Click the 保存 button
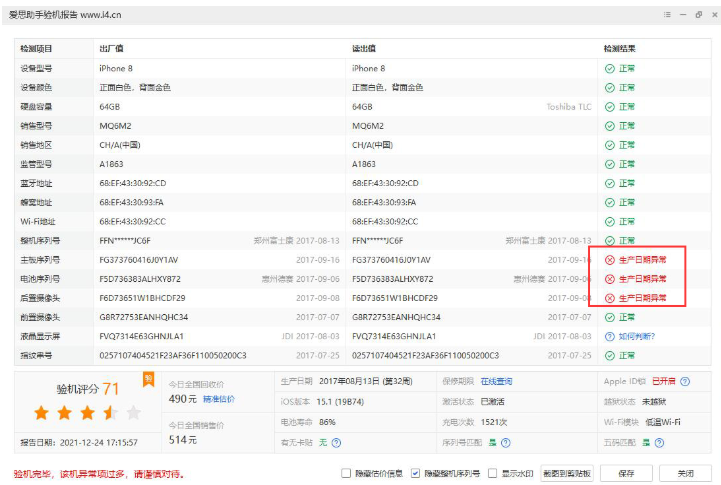The image size is (721, 485). (x=626, y=473)
